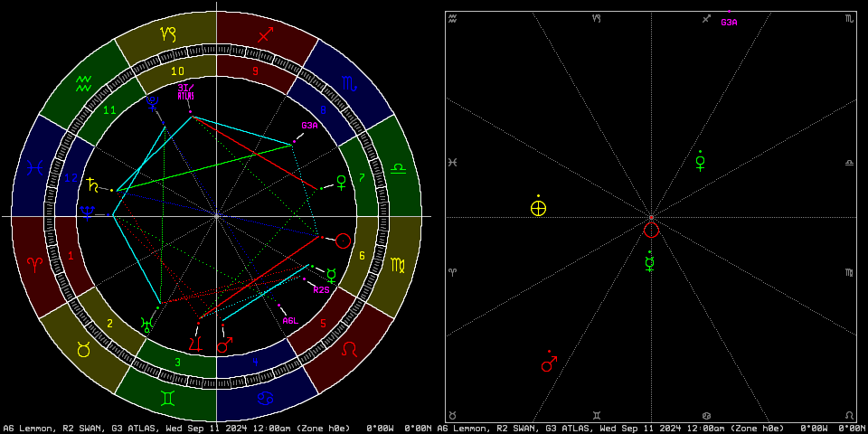Image resolution: width=868 pixels, height=434 pixels.
Task: Select the Sagittarius arrow glyph on the wheel
Action: click(x=265, y=35)
